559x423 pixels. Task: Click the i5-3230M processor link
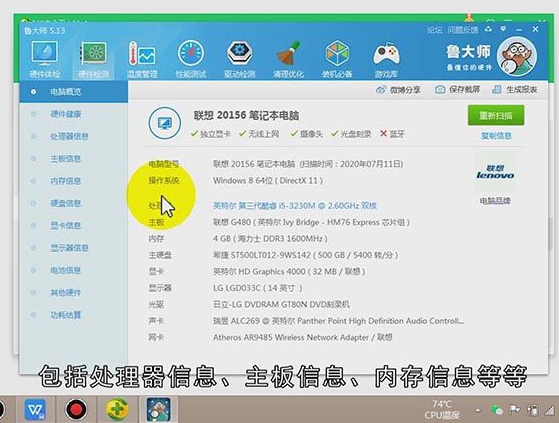tap(295, 206)
